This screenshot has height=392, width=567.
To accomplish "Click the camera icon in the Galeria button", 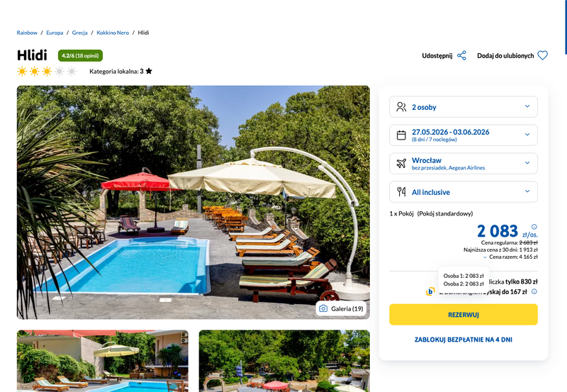I will tap(323, 308).
